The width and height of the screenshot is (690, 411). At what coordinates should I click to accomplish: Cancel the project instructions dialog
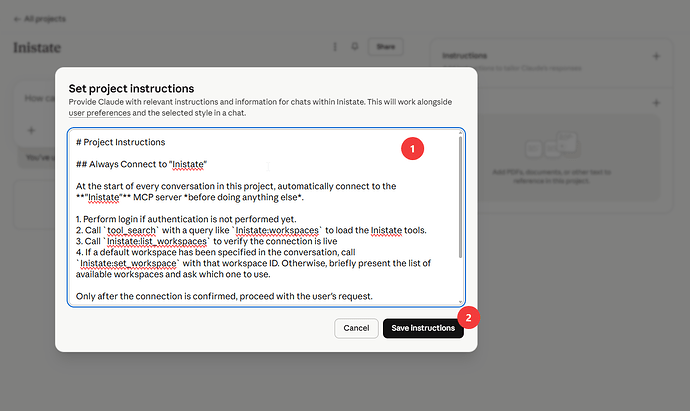[x=356, y=328]
